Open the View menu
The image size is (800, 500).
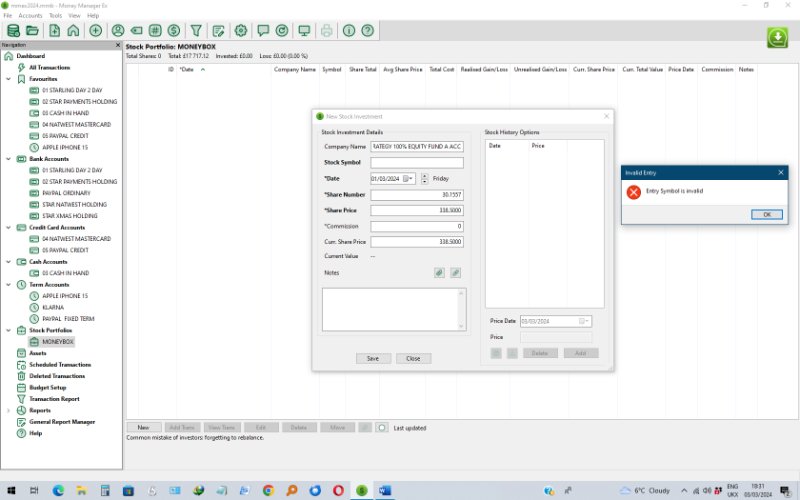74,16
